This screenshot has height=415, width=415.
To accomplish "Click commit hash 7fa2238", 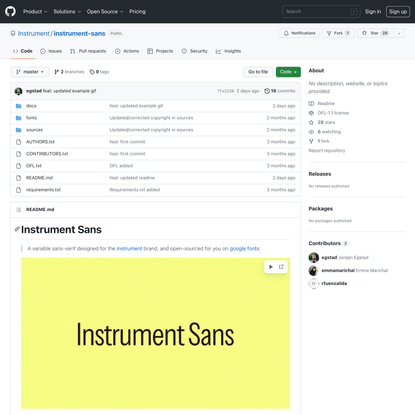I will coord(226,91).
